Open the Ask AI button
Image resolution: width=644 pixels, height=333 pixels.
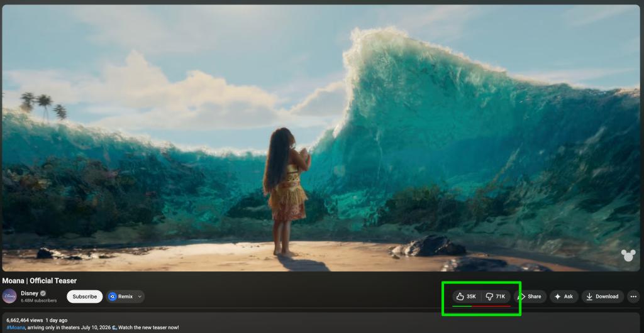564,297
